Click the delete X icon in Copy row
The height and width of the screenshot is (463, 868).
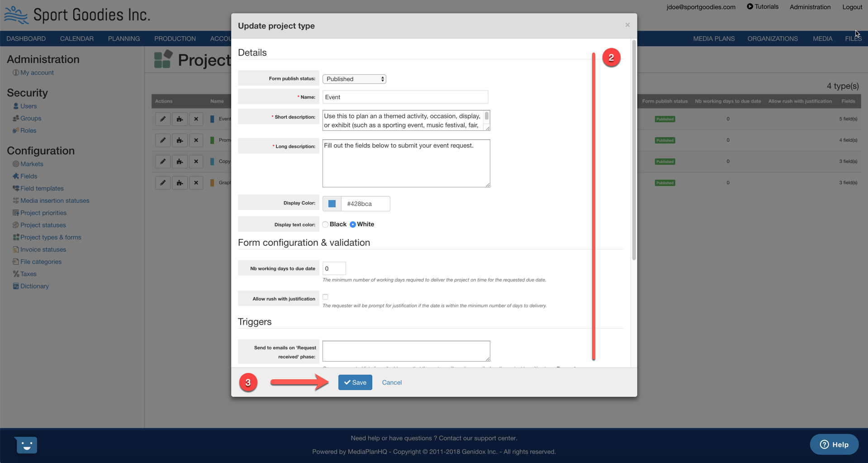(x=196, y=162)
